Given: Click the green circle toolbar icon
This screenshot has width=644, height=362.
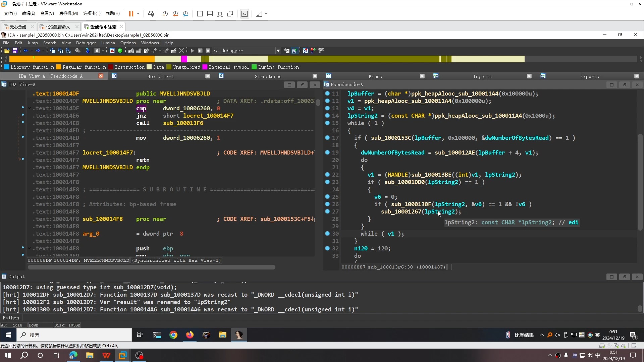Looking at the screenshot, I should pyautogui.click(x=120, y=51).
